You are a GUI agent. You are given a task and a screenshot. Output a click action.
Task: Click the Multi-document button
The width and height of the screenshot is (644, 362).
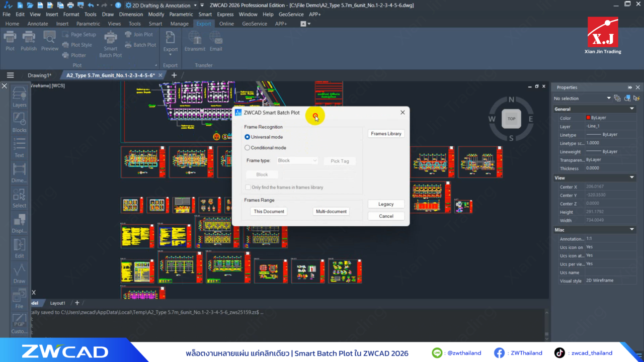(x=331, y=211)
